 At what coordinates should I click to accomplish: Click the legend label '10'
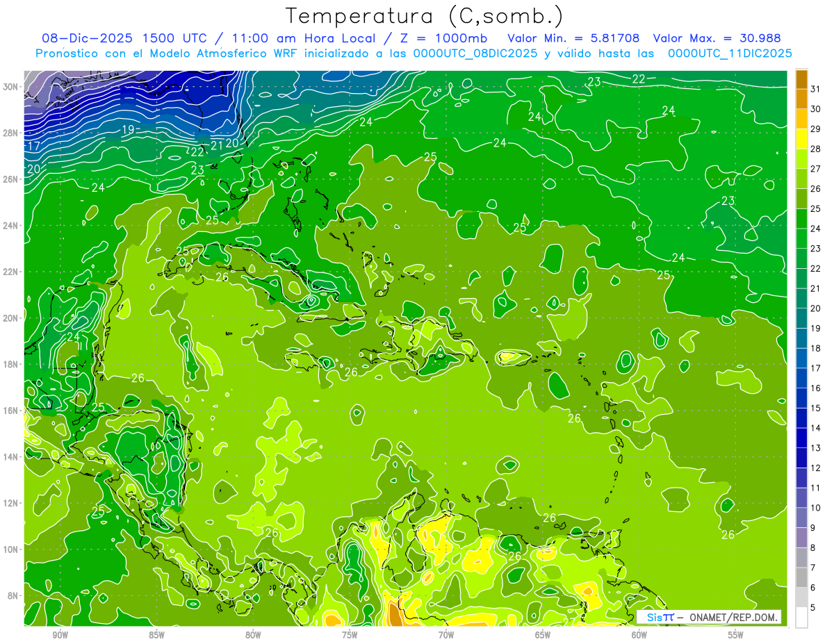(815, 508)
